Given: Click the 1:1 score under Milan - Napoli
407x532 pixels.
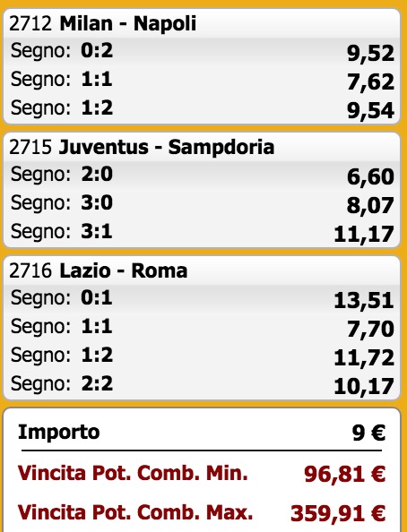Looking at the screenshot, I should 97,80.
